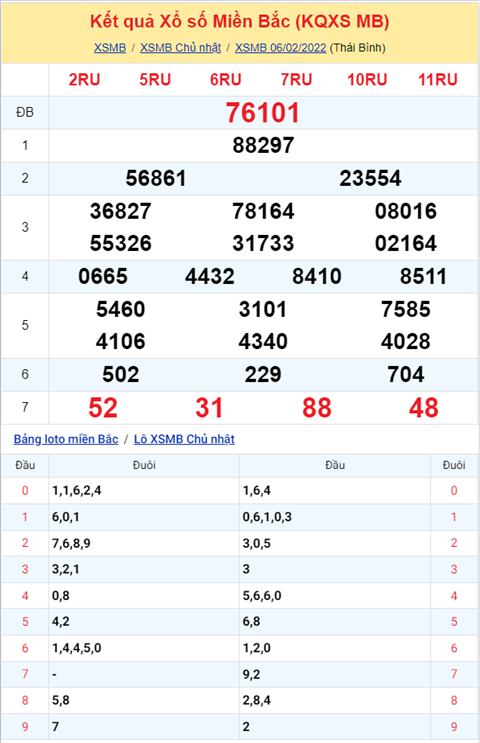Click the left Đuôi column header
Viewport: 480px width, 743px height.
[x=144, y=465]
